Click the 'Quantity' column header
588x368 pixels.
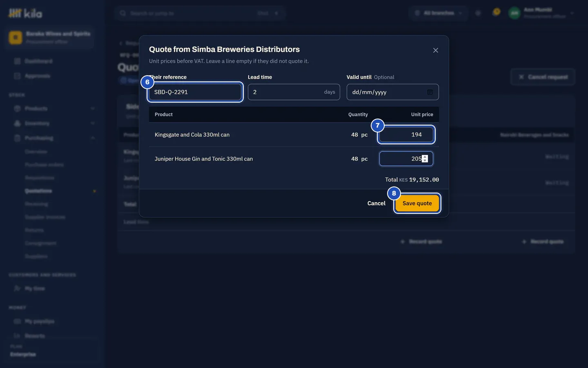358,114
